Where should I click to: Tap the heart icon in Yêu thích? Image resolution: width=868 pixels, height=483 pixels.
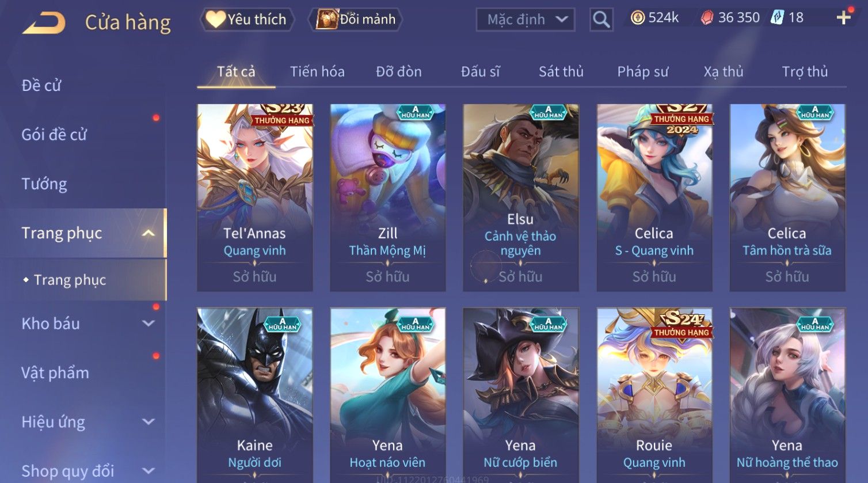click(215, 19)
